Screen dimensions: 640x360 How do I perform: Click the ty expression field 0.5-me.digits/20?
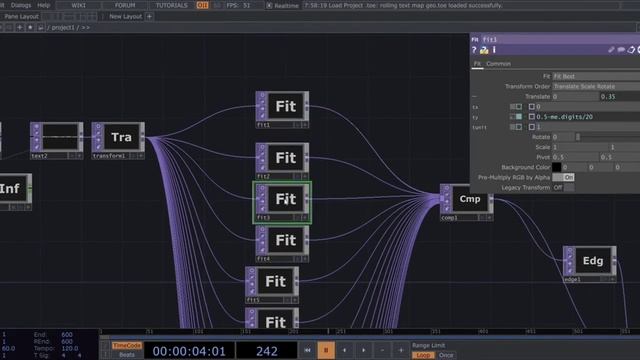[588, 117]
